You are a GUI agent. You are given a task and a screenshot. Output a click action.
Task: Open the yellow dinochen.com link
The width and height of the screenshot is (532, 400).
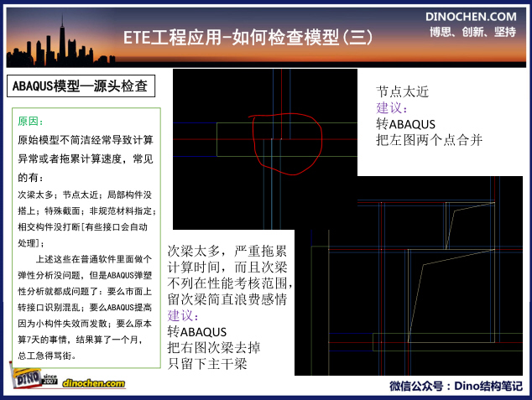pyautogui.click(x=94, y=383)
